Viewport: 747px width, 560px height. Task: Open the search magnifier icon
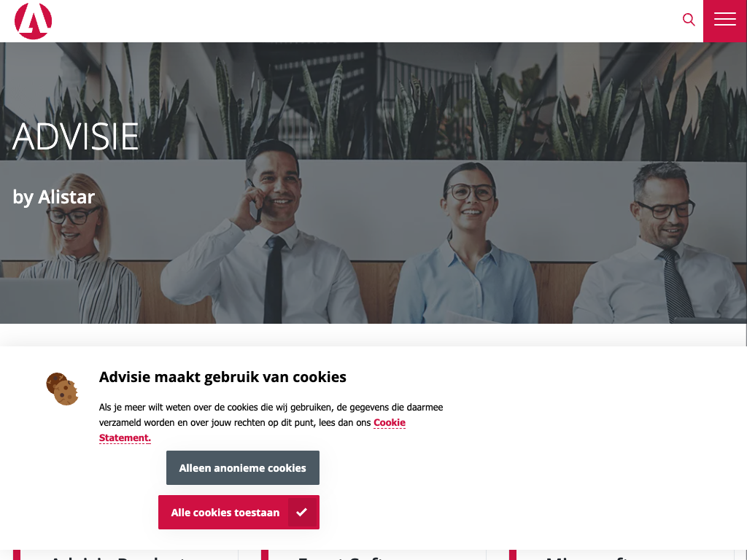tap(689, 20)
